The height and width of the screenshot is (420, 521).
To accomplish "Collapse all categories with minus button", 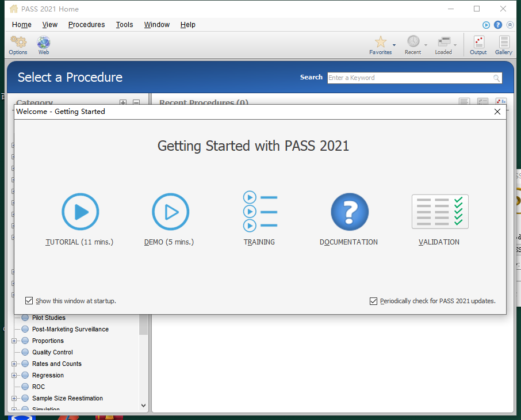I will (x=136, y=102).
